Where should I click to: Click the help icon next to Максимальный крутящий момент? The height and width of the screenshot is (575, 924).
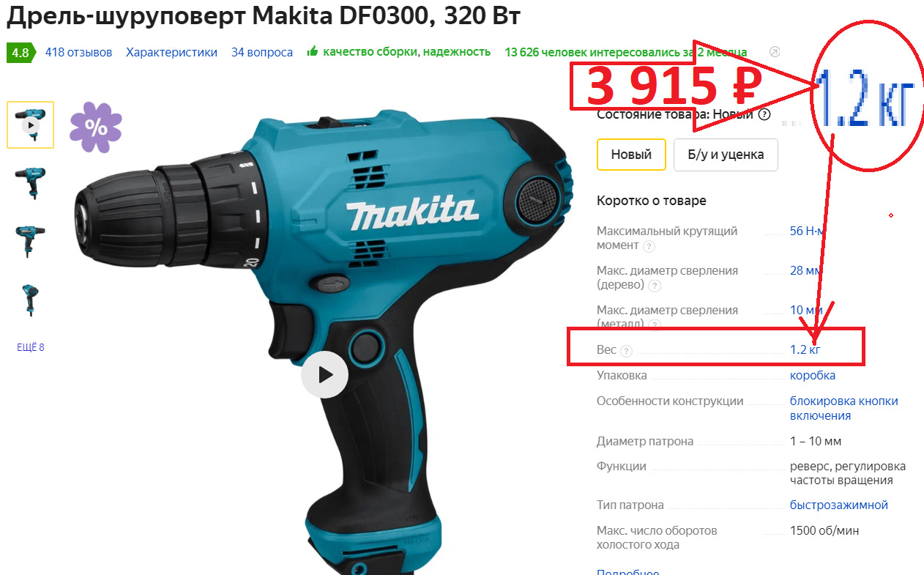649,246
